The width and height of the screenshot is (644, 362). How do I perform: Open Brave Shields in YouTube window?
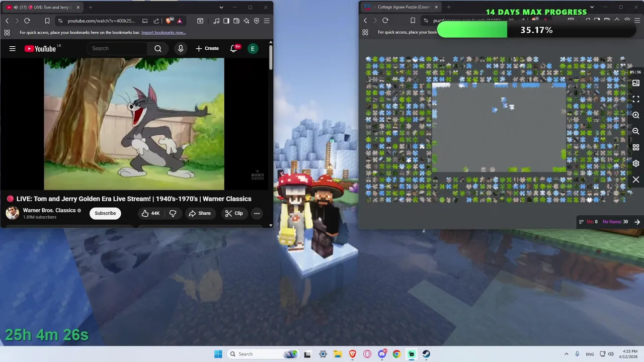pyautogui.click(x=169, y=21)
